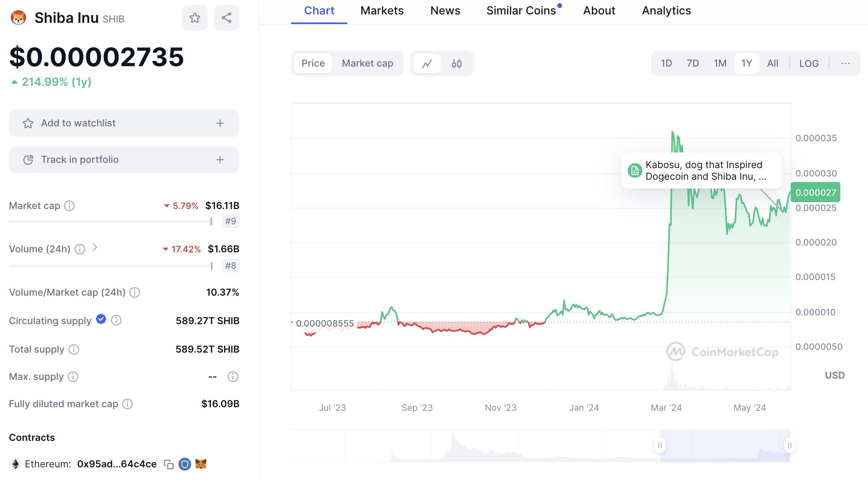Open the About tab
868x481 pixels.
pos(599,11)
